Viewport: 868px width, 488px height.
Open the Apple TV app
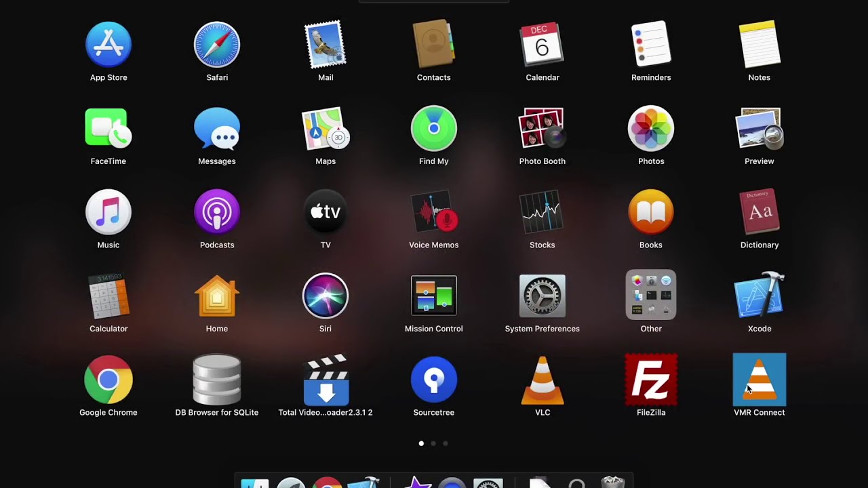pyautogui.click(x=325, y=212)
